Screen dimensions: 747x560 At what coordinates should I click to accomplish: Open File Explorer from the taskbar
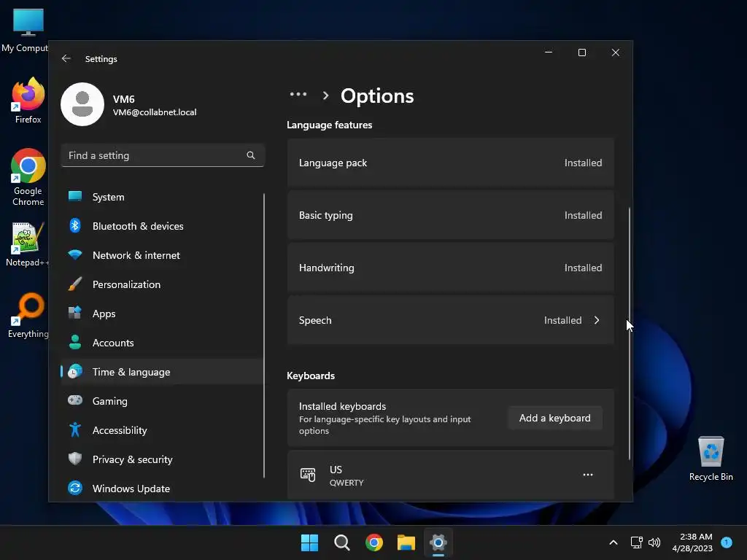pos(406,542)
